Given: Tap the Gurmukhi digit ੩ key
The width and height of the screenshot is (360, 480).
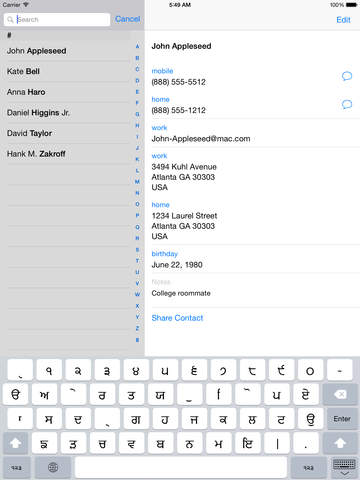Looking at the screenshot, I should coord(107,370).
